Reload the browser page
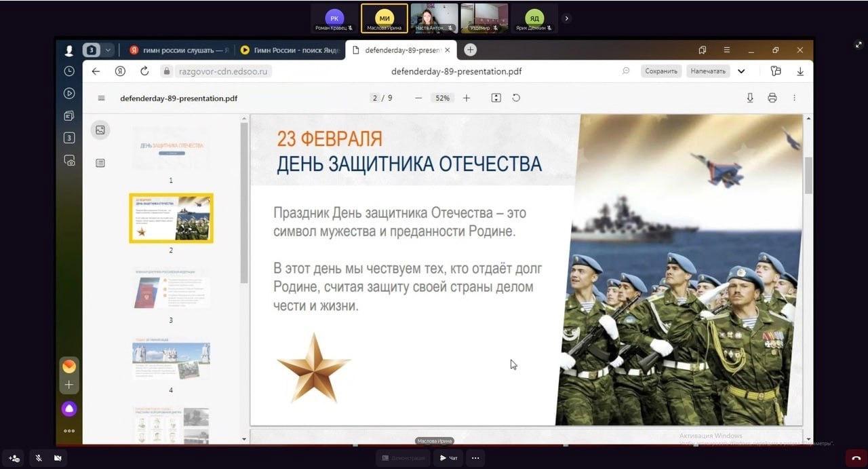This screenshot has height=469, width=868. (144, 71)
